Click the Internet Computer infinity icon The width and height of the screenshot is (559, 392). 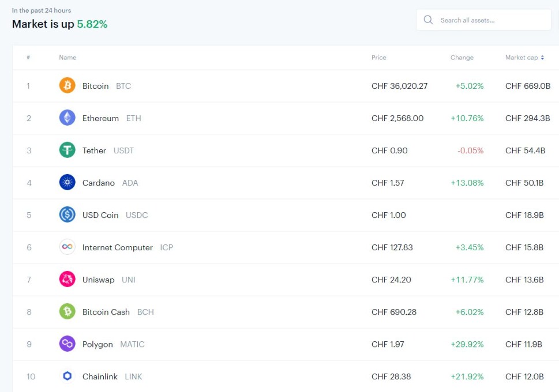(x=67, y=247)
